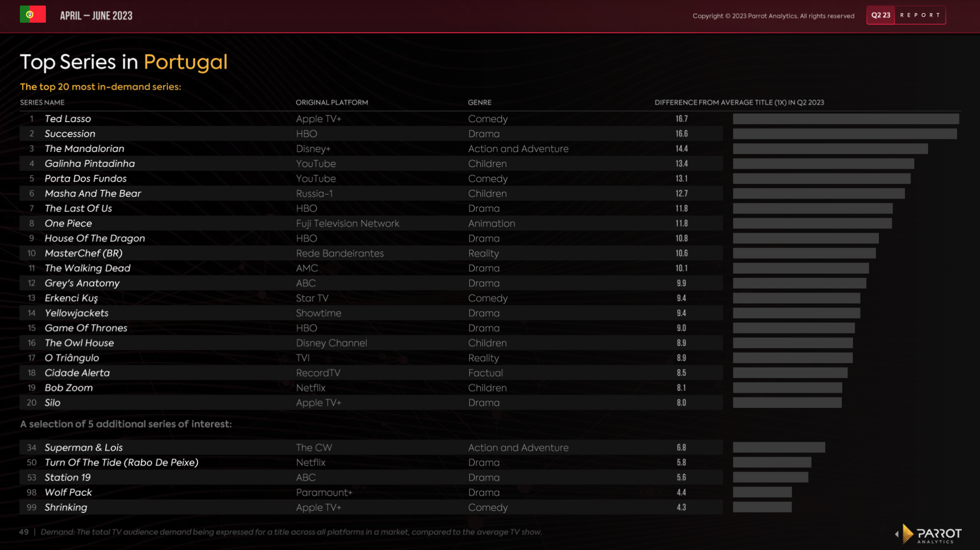The width and height of the screenshot is (980, 550).
Task: Click the April – June 2023 heading
Action: (96, 15)
